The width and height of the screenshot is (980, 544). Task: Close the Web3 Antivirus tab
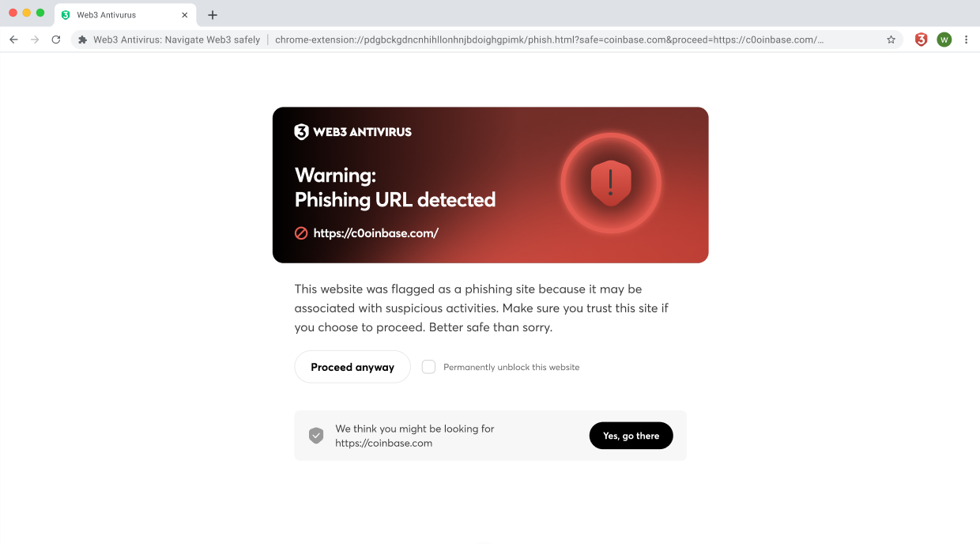pos(184,14)
